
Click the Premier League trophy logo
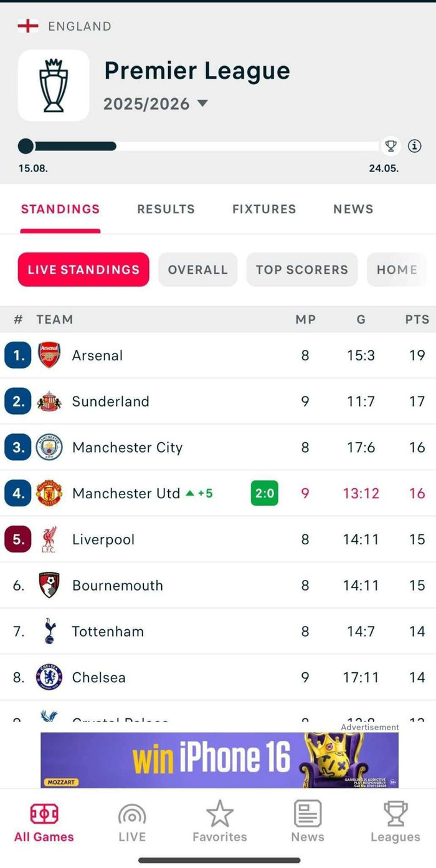tap(54, 85)
